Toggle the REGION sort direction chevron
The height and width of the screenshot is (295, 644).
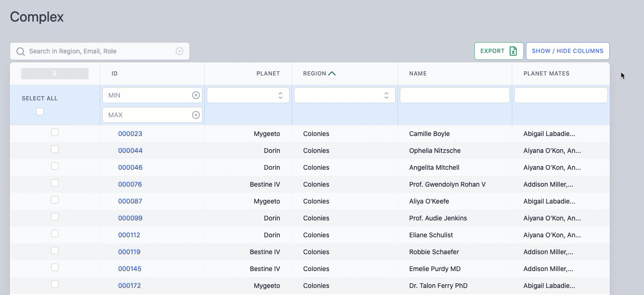tap(332, 73)
